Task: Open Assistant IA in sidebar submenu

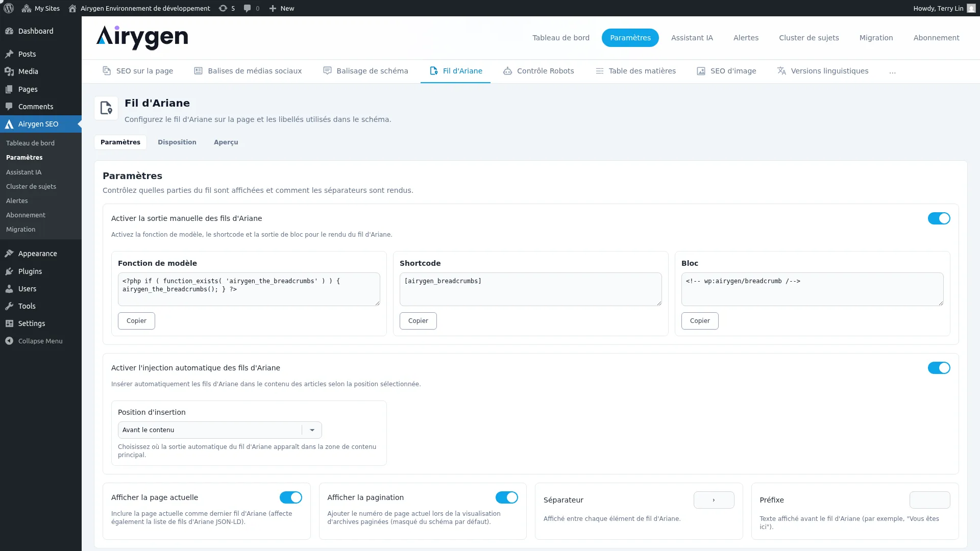Action: coord(23,172)
